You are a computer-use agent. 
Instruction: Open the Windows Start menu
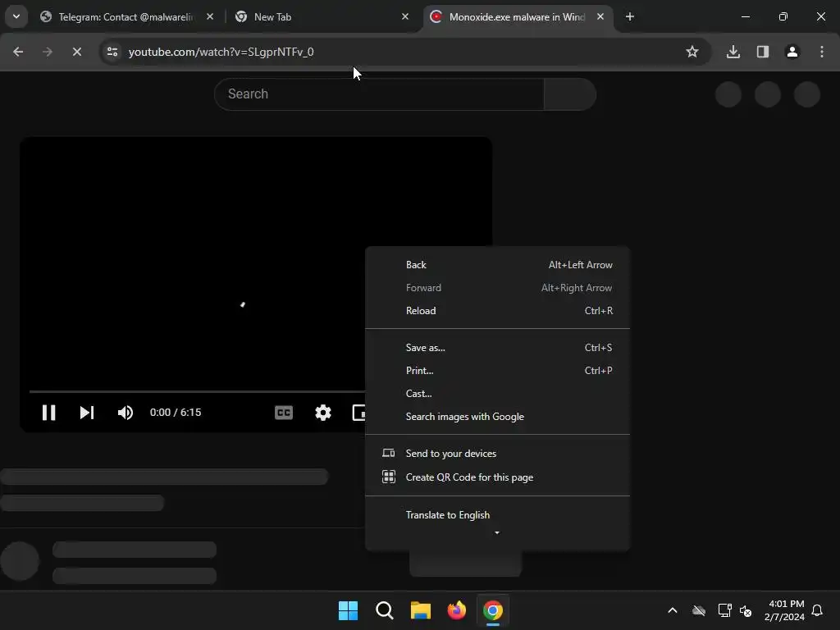(x=348, y=610)
